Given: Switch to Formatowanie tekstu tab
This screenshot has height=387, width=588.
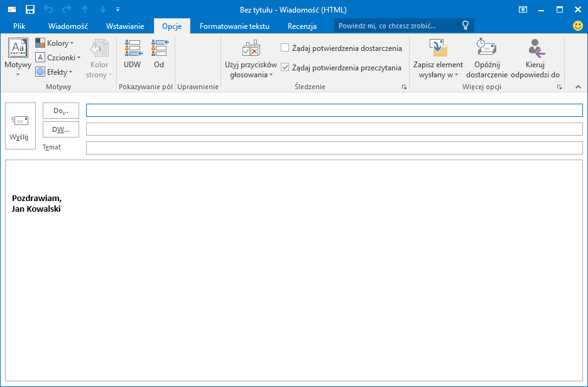Looking at the screenshot, I should point(234,26).
